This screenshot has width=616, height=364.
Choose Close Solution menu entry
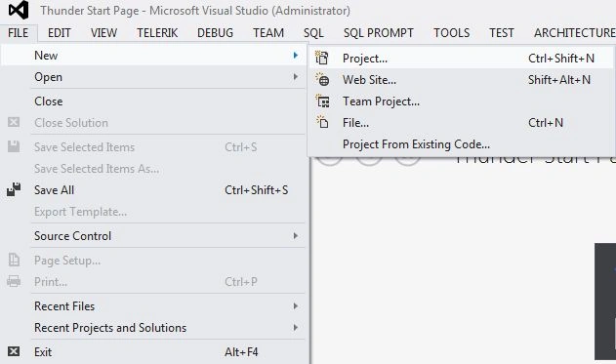pos(153,123)
